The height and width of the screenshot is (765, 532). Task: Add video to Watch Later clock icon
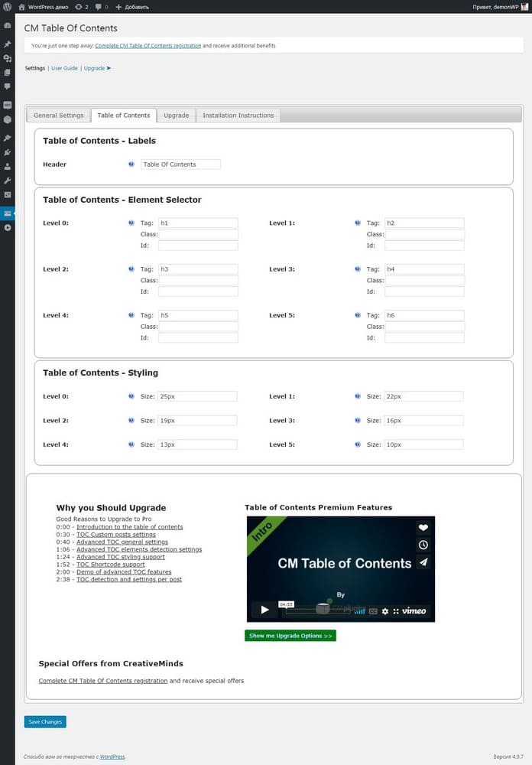tap(423, 545)
